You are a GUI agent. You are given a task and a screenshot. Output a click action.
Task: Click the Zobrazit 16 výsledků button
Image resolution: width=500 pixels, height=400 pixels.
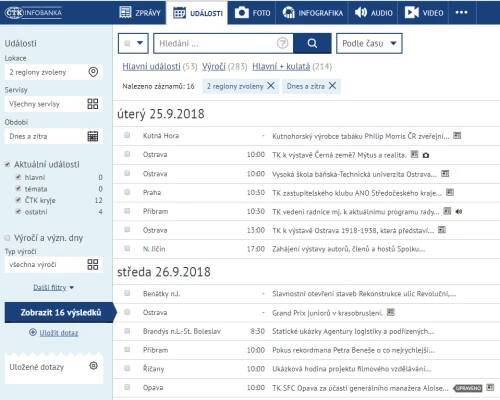tap(61, 313)
